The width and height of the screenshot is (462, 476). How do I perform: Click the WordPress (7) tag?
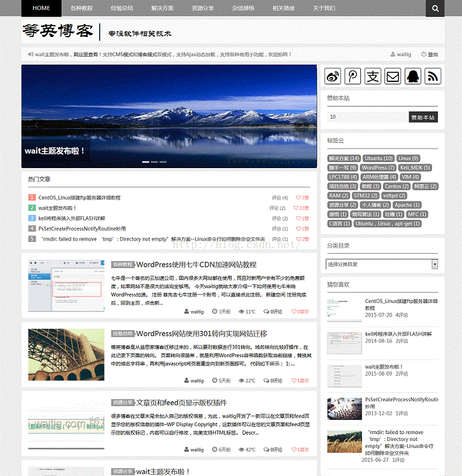coord(378,167)
